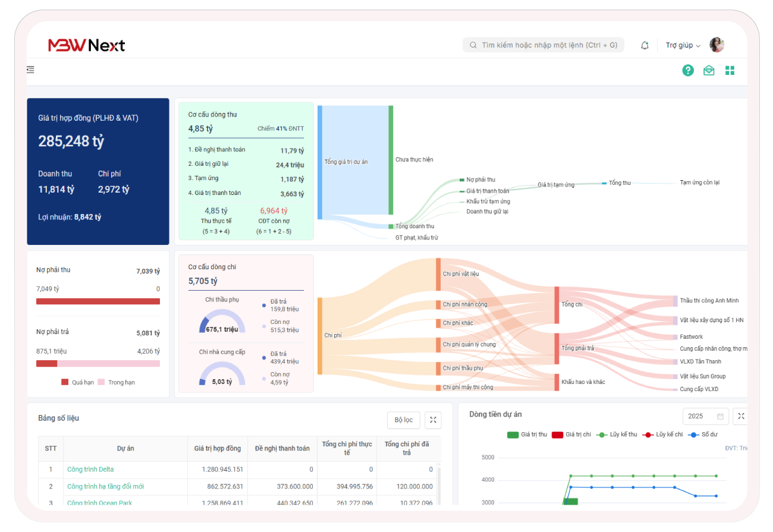
Task: Open the green mail envelope icon
Action: (x=709, y=71)
